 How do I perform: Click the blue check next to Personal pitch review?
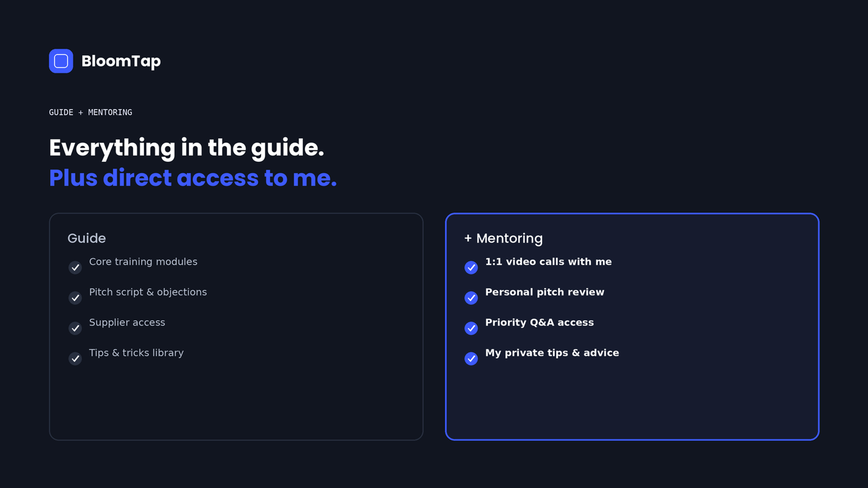471,298
